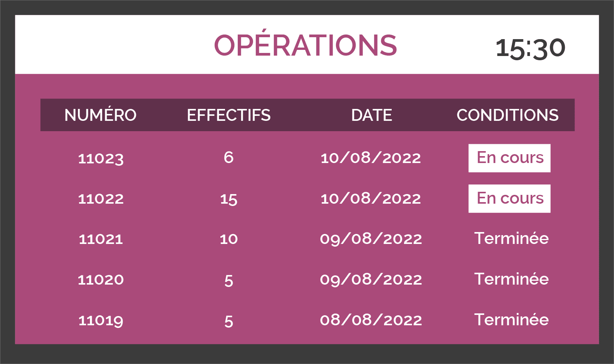Screen dimensions: 614x364
Task: Select effectifs value 10 in row 11021
Action: [228, 239]
